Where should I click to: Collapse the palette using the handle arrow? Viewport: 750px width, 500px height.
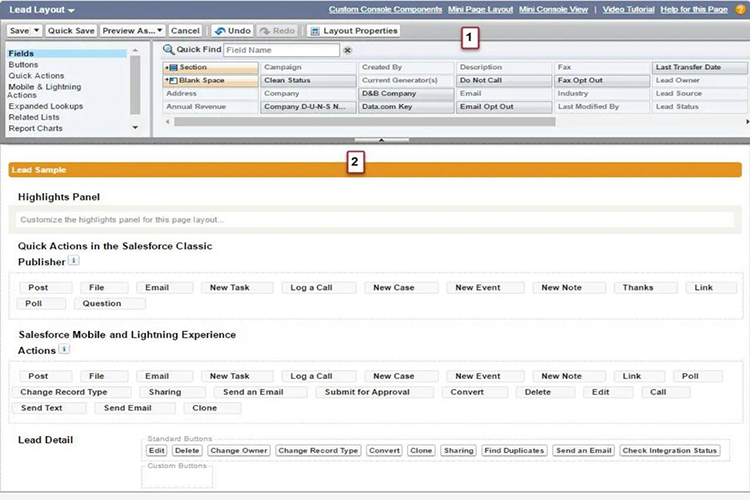(382, 140)
